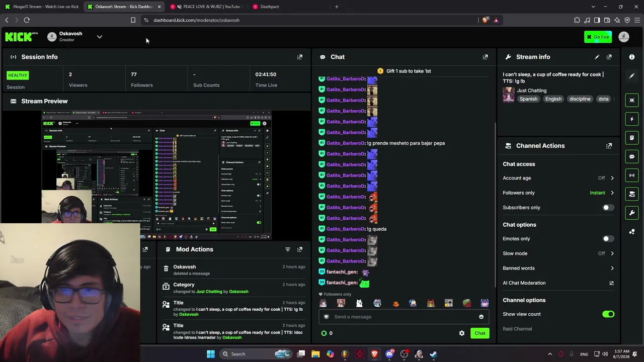Click the Raid Channel option
This screenshot has width=644, height=362.
pos(517,329)
